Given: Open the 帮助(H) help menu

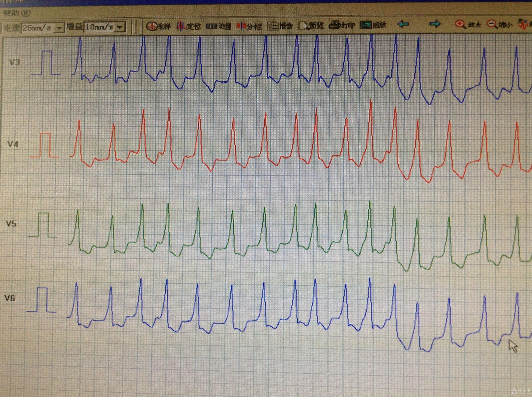Looking at the screenshot, I should (17, 13).
